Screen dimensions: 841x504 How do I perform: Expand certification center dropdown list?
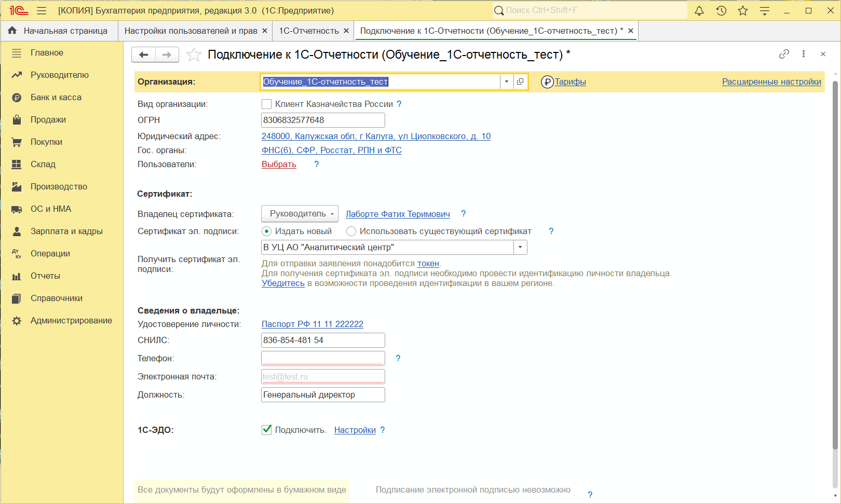(520, 248)
